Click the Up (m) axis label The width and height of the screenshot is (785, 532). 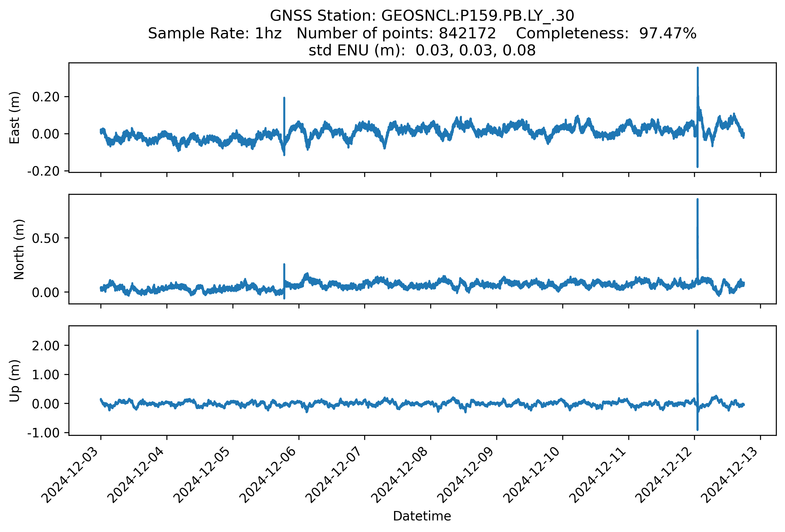15,381
